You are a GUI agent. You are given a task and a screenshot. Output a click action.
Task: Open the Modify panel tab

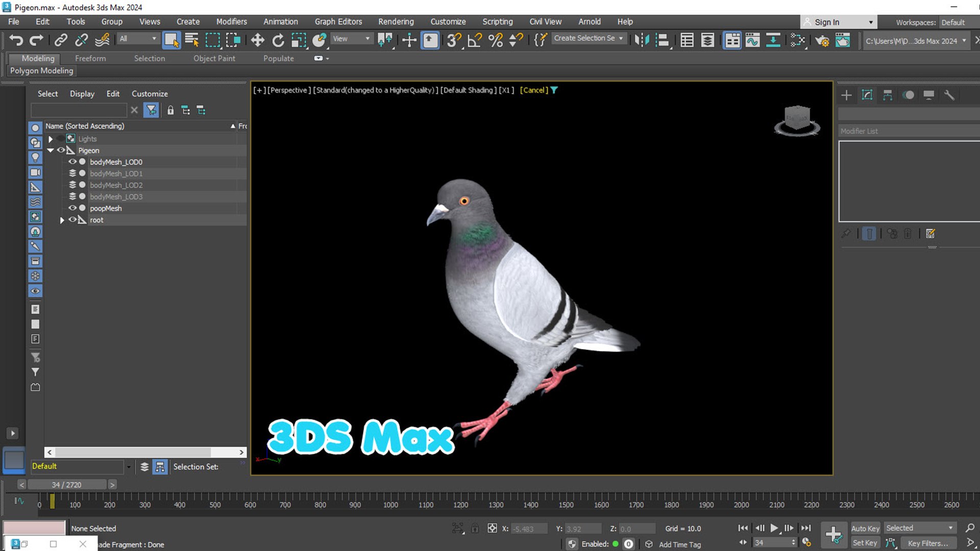867,95
